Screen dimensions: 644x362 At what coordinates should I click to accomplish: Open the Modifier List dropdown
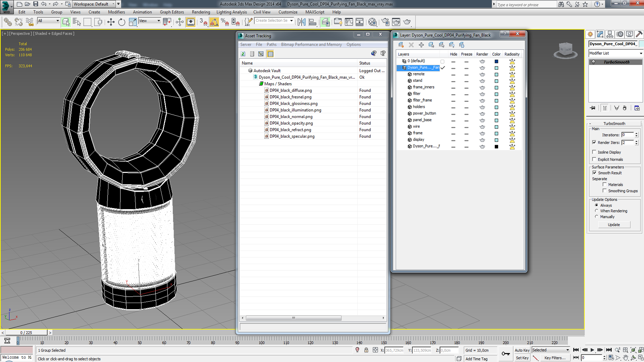point(615,53)
